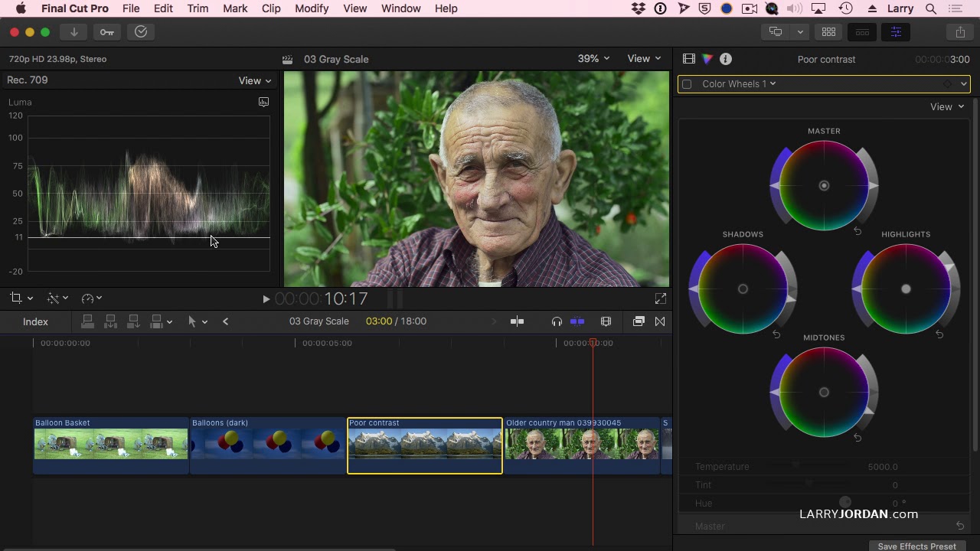Show the grid layout panel icon
The height and width of the screenshot is (551, 980).
pos(828,32)
